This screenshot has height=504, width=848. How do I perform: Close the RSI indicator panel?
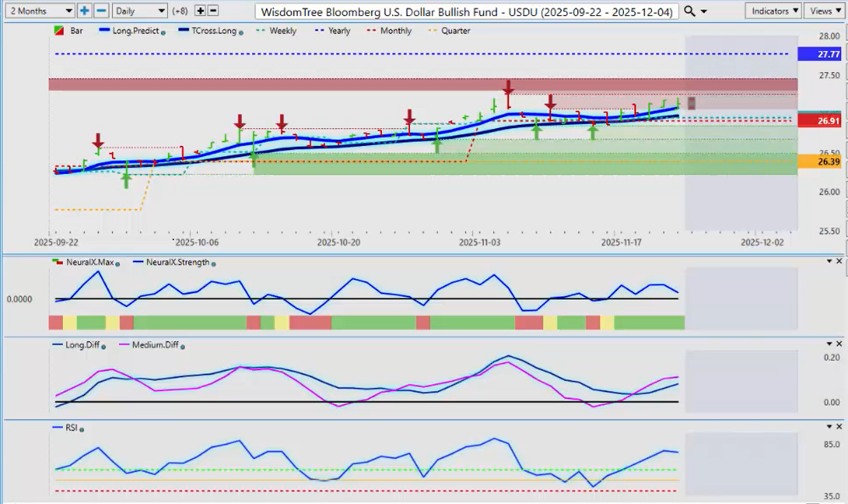click(x=840, y=427)
